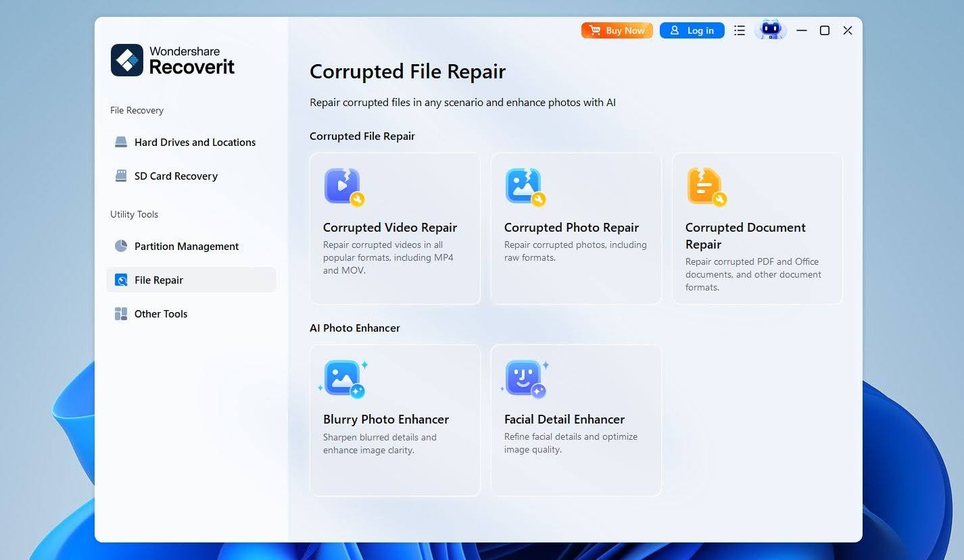
Task: Launch the Blurry Photo Enhancer title
Action: 386,419
